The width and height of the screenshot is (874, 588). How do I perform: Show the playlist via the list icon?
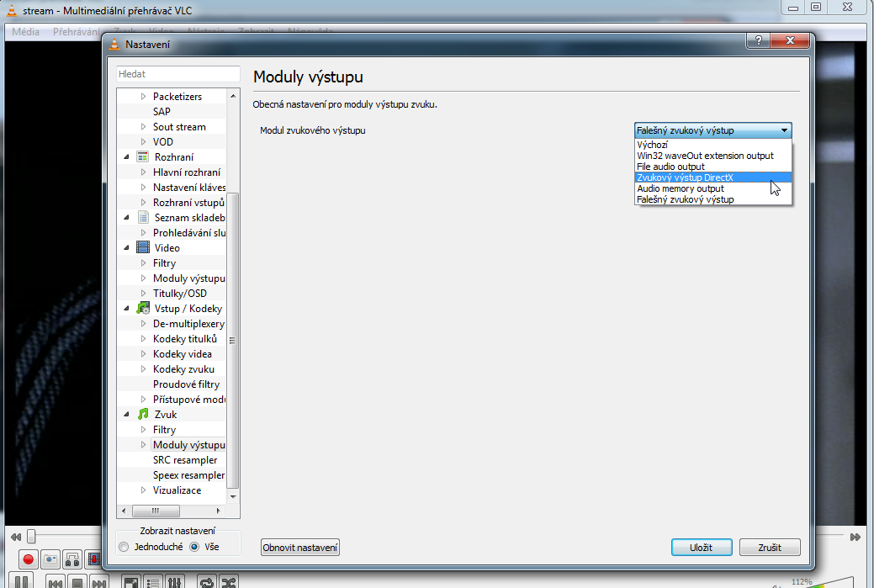tap(153, 583)
